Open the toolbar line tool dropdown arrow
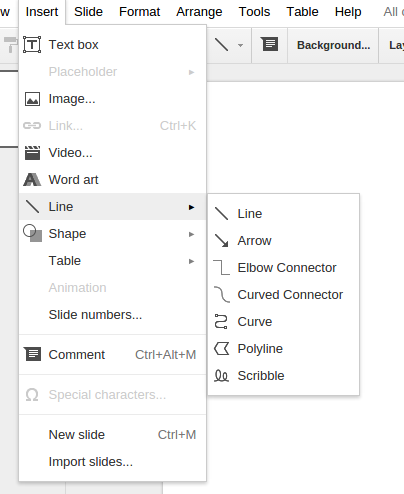Image resolution: width=404 pixels, height=494 pixels. 240,45
